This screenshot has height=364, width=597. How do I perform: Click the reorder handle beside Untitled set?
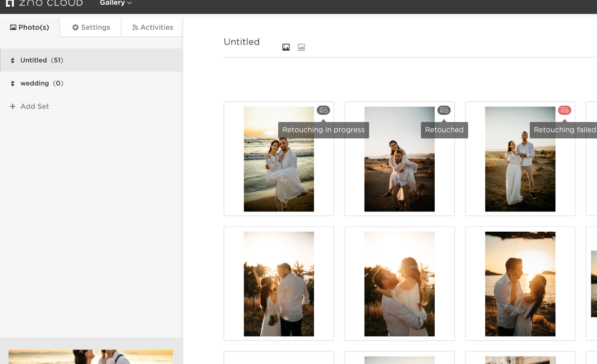[x=13, y=60]
